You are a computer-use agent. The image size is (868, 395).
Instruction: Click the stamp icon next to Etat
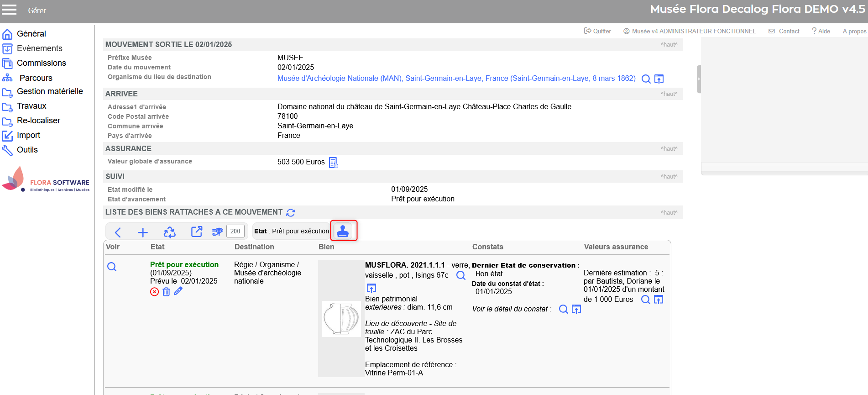[x=343, y=231]
